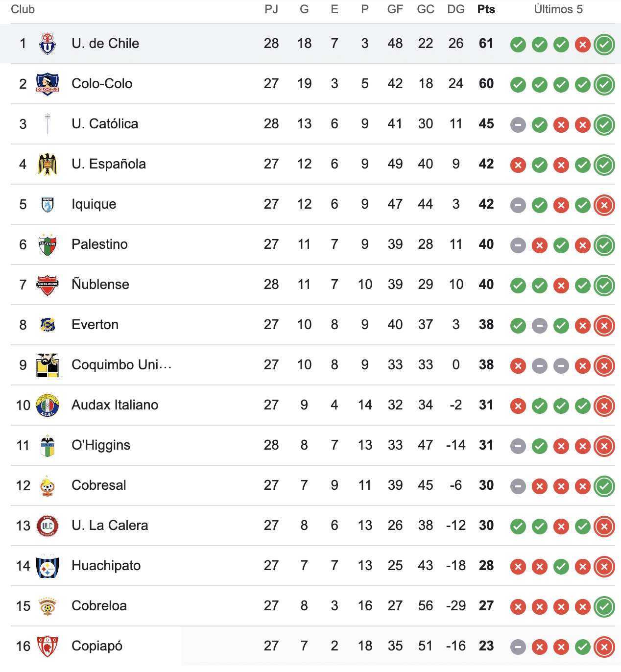The image size is (621, 672).
Task: Open the Cobresal team name link
Action: [x=99, y=485]
